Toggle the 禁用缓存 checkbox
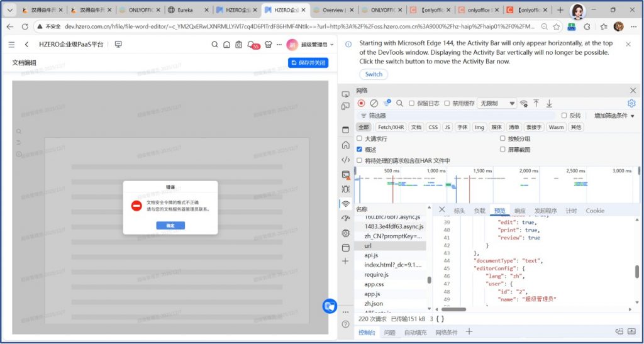Viewport: 644px width, 344px height. coord(447,103)
